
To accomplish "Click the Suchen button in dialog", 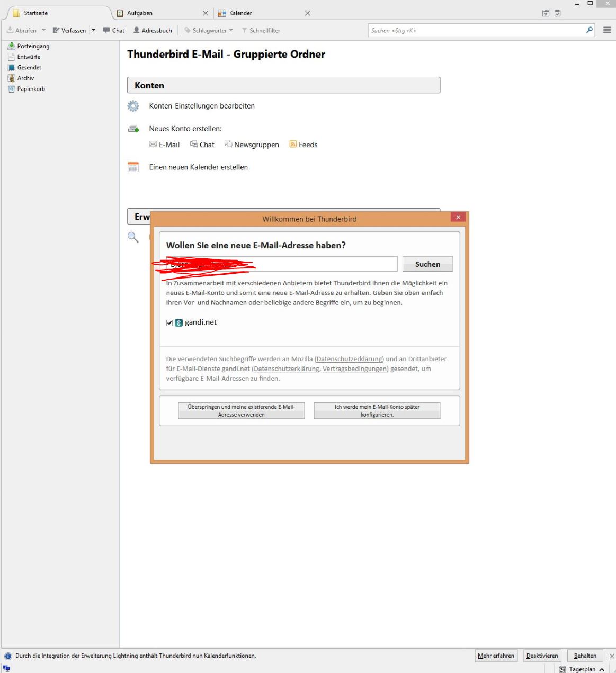I will coord(427,264).
